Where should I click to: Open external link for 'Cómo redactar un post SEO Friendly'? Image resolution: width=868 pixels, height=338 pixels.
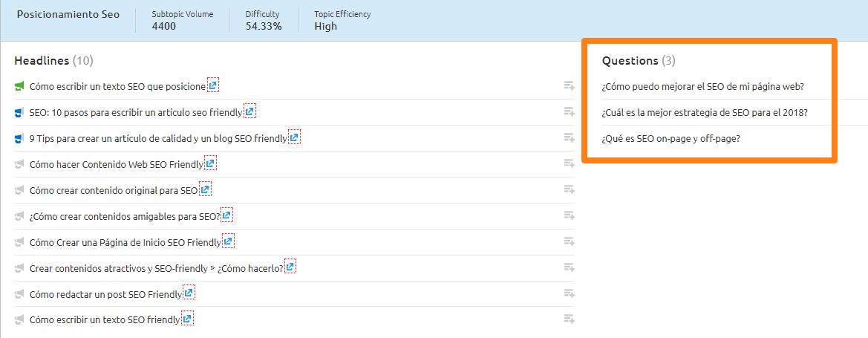[189, 294]
